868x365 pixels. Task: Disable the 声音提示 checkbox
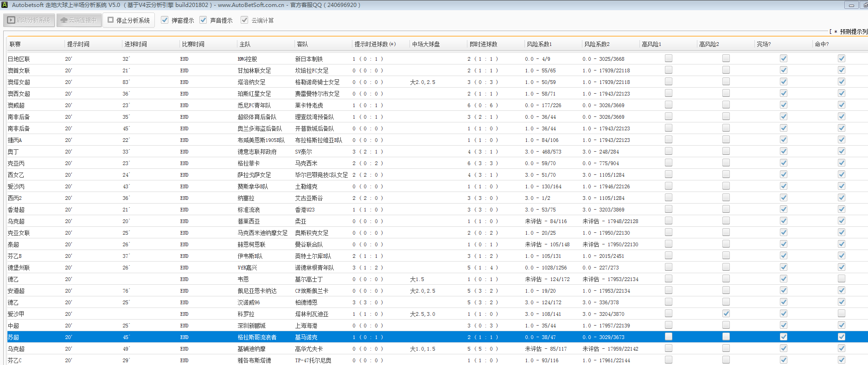[203, 20]
